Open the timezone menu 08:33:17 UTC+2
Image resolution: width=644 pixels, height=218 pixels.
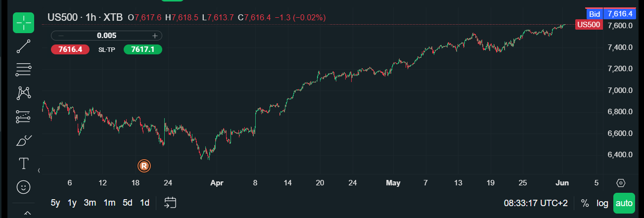coord(536,203)
